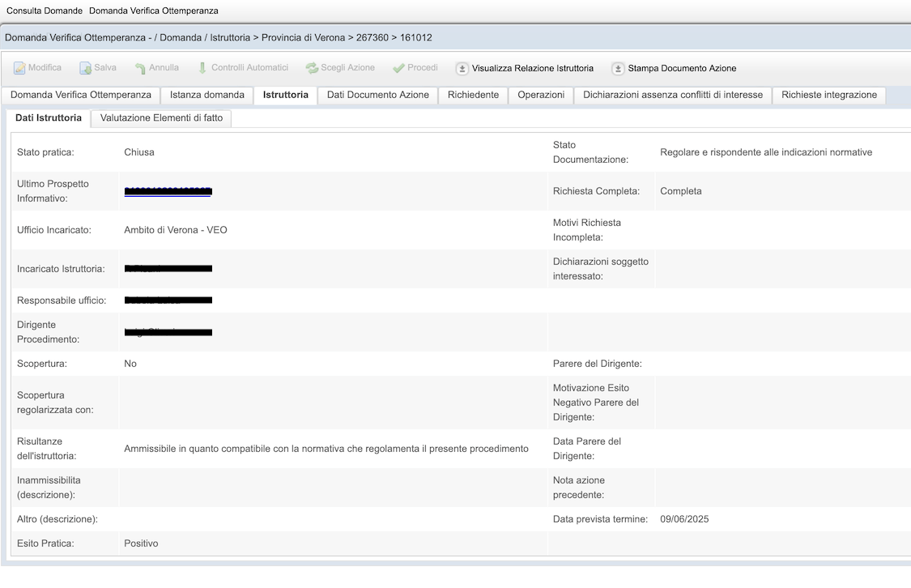The width and height of the screenshot is (911, 588).
Task: Switch to the Istanza domanda tab
Action: (206, 95)
